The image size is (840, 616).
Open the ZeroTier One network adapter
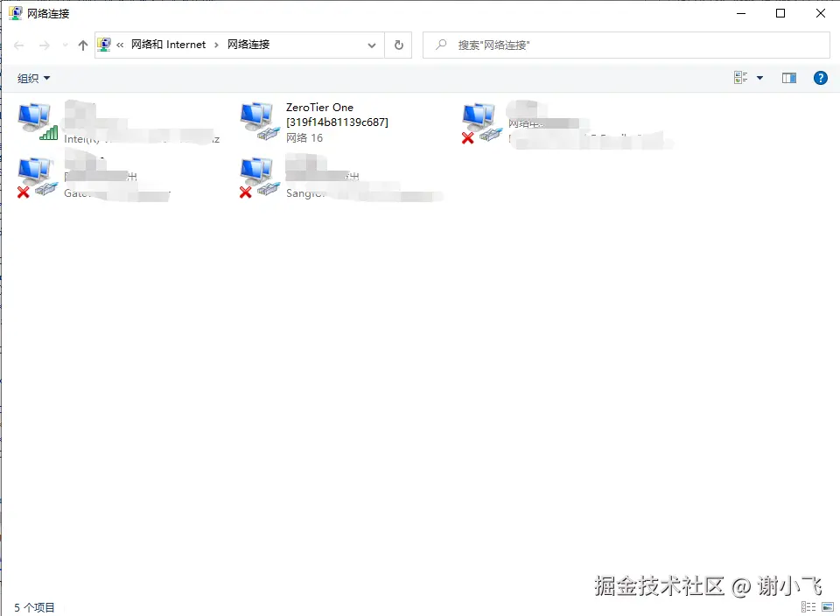257,116
